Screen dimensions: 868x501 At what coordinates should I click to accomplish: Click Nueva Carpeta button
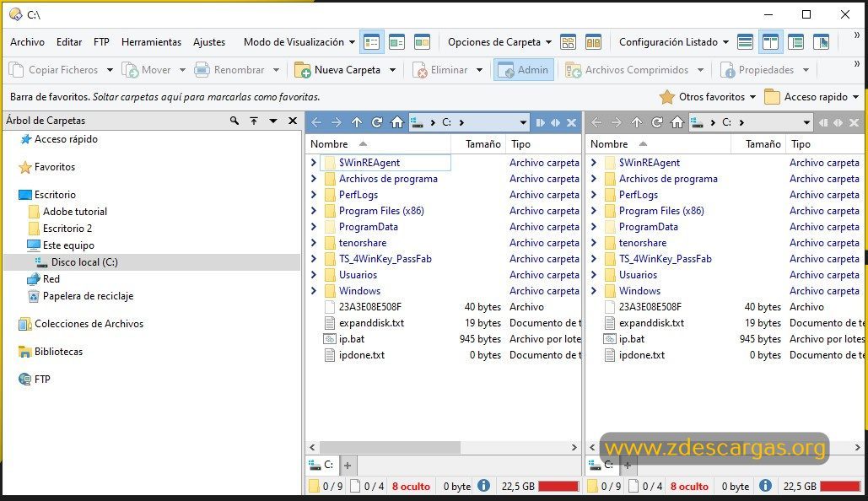[x=338, y=70]
